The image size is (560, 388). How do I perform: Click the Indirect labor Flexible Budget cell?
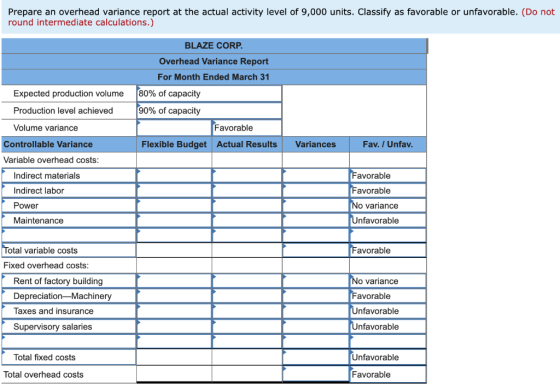[x=174, y=191]
